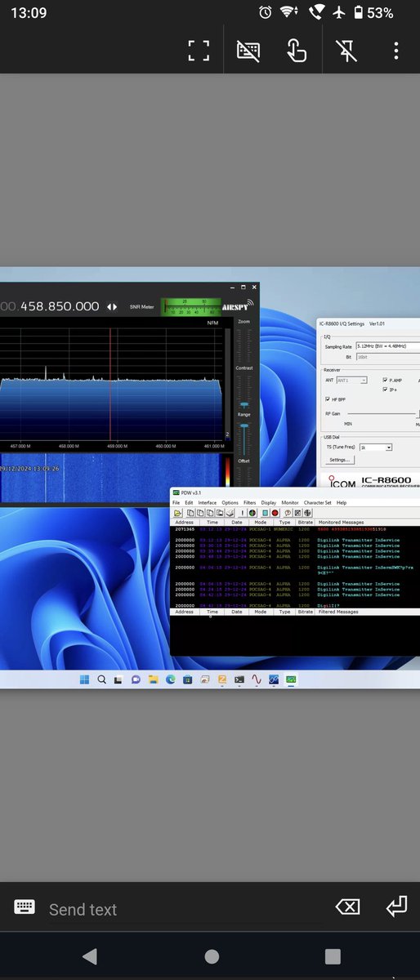Click the open folder icon in PDW toolbar
420x980 pixels.
click(177, 512)
